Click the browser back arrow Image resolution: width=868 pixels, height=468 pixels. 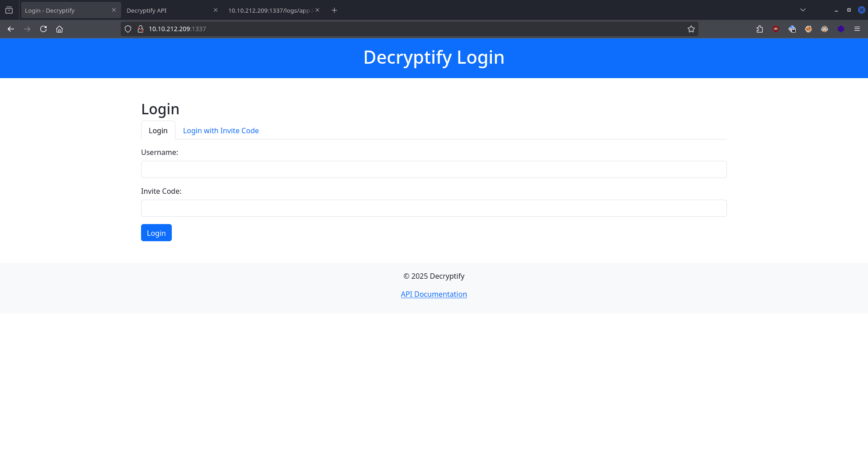coord(11,29)
